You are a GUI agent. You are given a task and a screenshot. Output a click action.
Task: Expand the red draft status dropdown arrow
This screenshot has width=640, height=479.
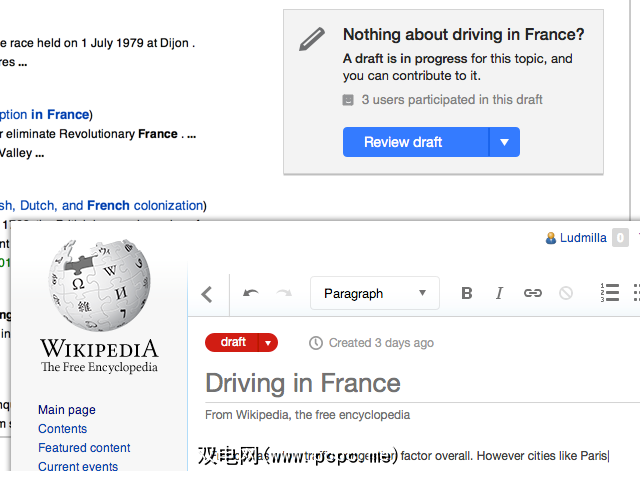pyautogui.click(x=268, y=343)
